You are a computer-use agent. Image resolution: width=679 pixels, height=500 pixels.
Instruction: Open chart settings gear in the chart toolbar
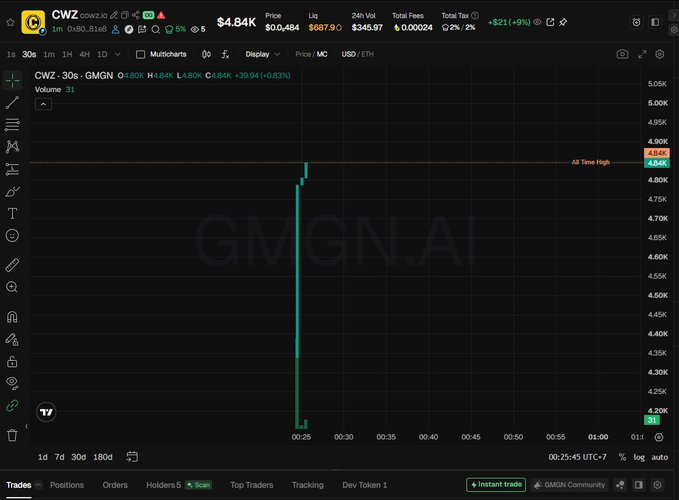pyautogui.click(x=660, y=54)
